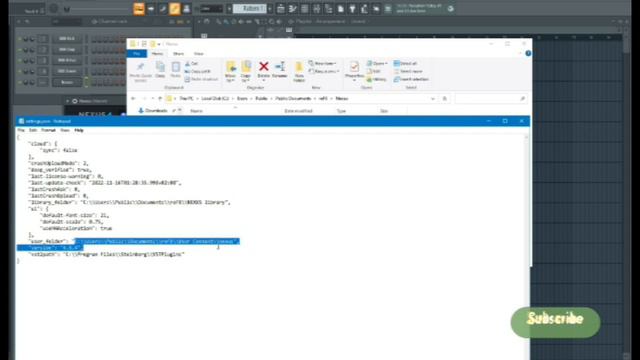
Task: Switch to the Share tab in Explorer
Action: tap(178, 53)
